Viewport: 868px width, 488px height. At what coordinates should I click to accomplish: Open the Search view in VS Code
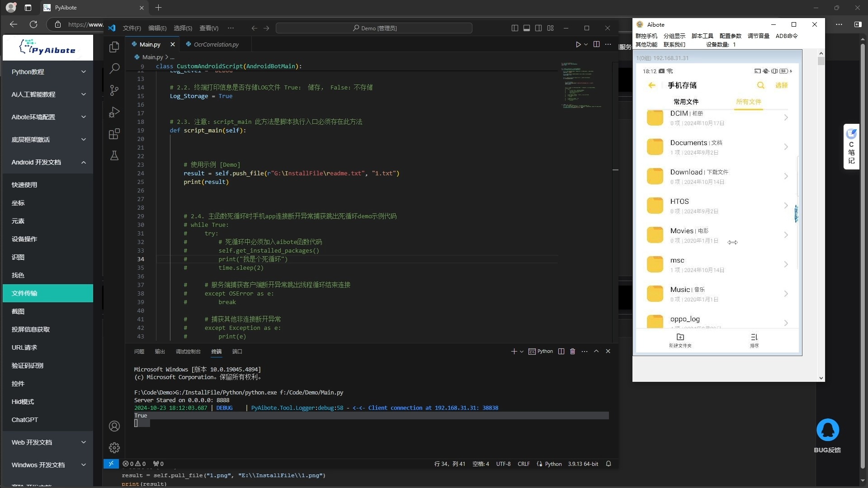[114, 69]
